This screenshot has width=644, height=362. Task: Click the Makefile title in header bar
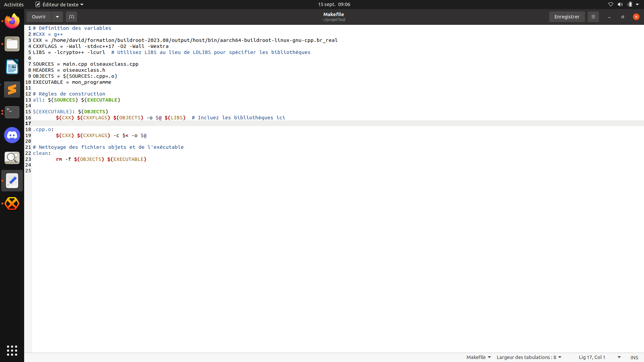pyautogui.click(x=334, y=14)
